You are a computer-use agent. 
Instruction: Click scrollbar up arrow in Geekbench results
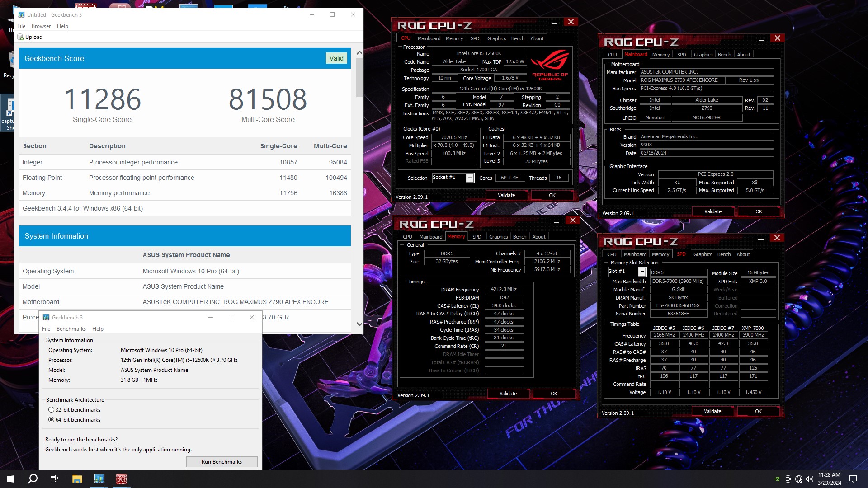pos(359,52)
